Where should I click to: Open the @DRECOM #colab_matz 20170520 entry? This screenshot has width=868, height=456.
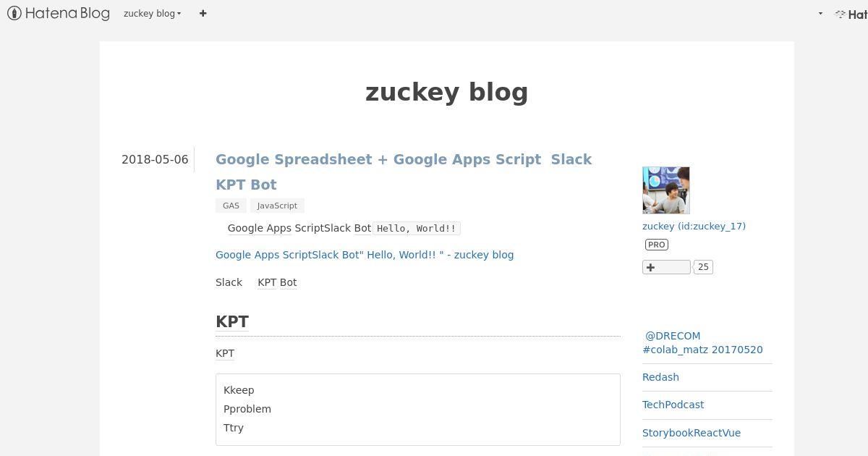(x=702, y=342)
